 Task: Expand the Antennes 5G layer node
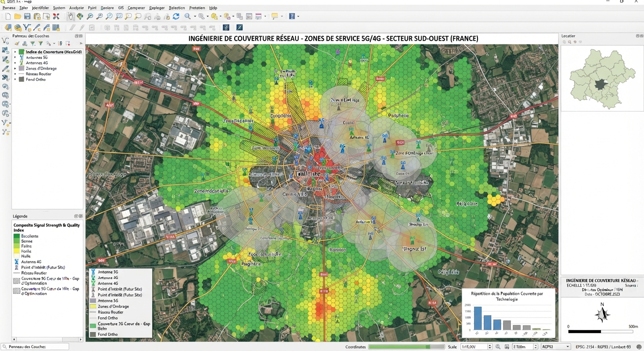tap(15, 58)
